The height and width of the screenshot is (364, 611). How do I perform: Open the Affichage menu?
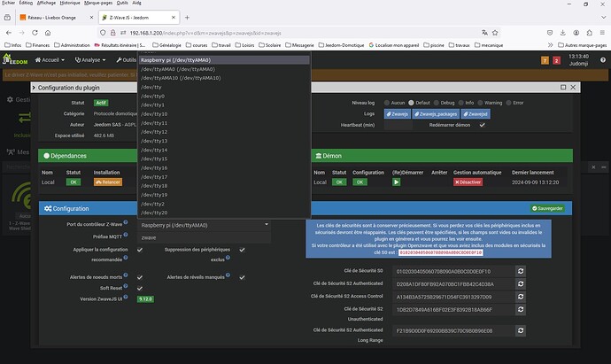click(46, 3)
